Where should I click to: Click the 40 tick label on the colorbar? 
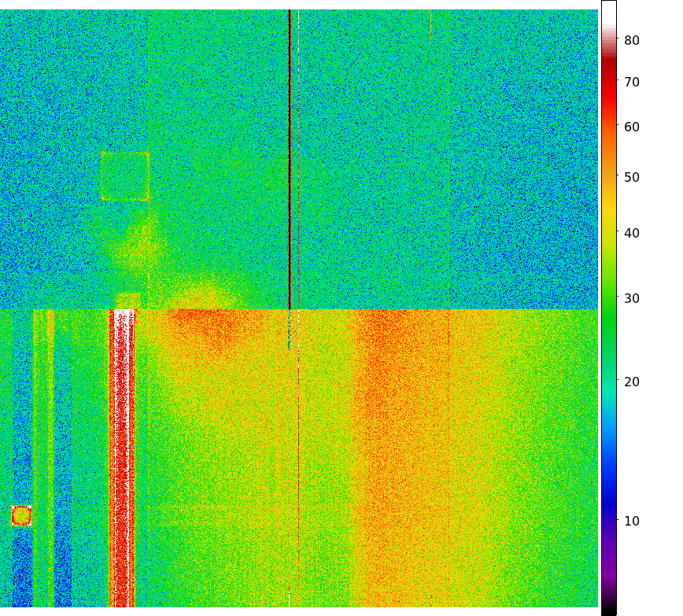(x=632, y=234)
